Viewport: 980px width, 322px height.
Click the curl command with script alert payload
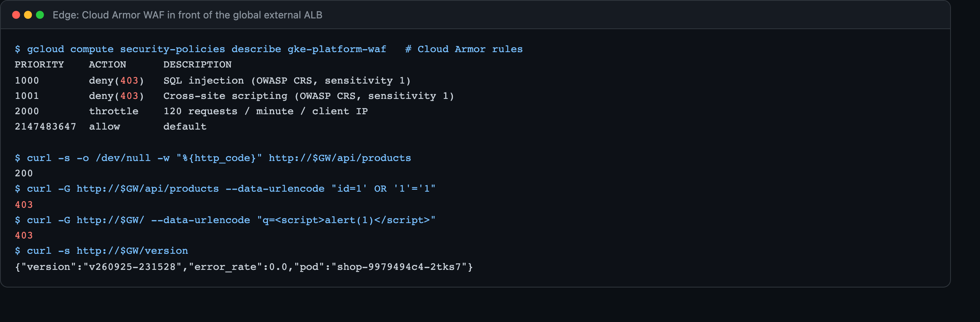pos(225,220)
